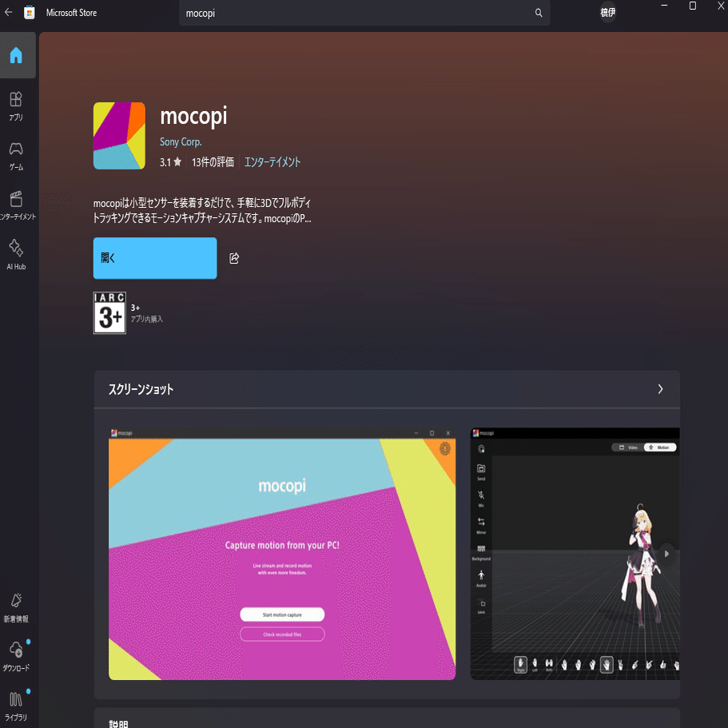Open the アプリ section from the sidebar
This screenshot has width=728, height=728.
(17, 105)
